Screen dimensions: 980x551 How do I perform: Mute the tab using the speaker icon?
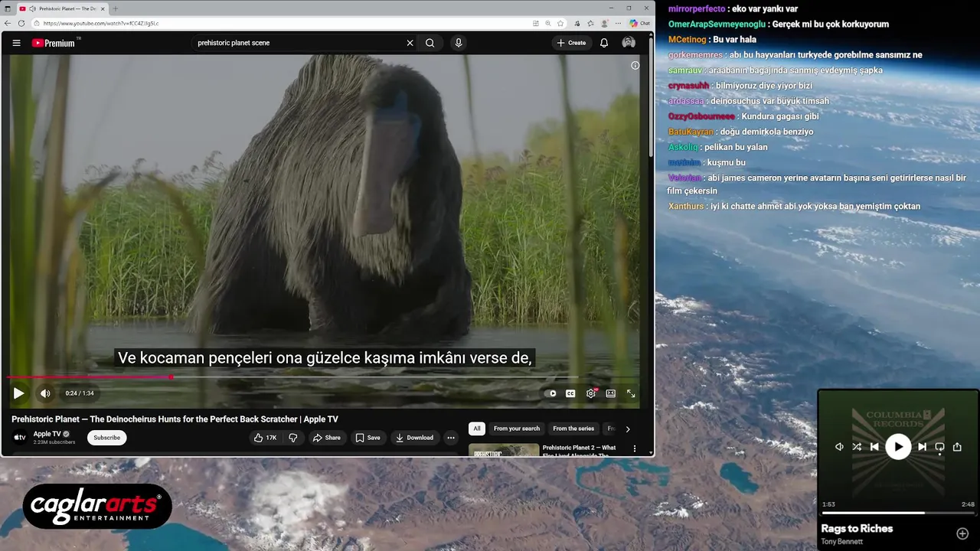pyautogui.click(x=32, y=8)
